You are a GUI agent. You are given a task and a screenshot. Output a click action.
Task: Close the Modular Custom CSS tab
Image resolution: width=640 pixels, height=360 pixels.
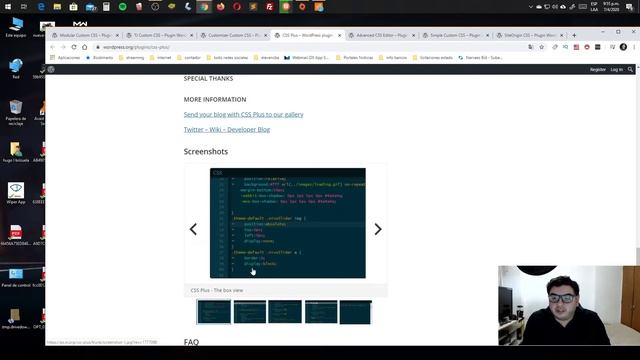[117, 36]
